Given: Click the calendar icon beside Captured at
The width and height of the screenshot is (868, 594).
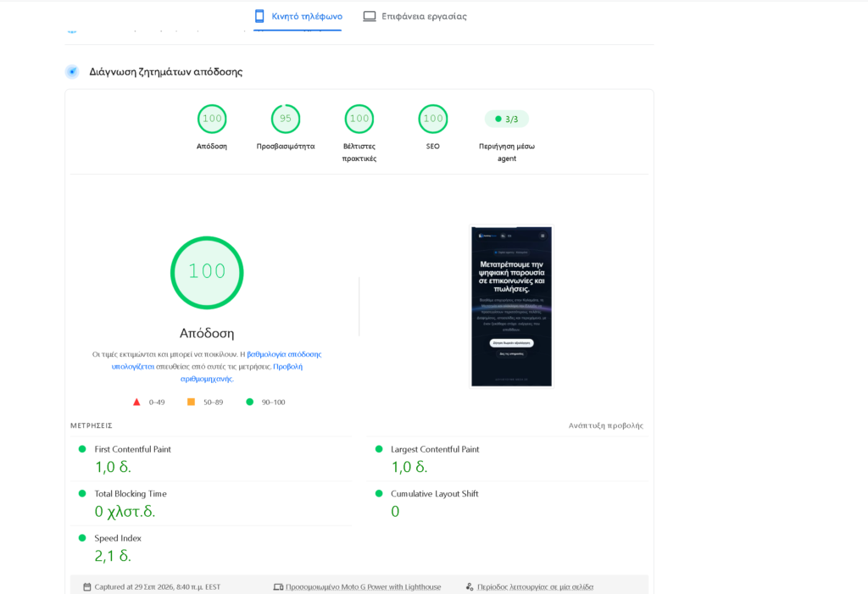Looking at the screenshot, I should click(x=87, y=587).
